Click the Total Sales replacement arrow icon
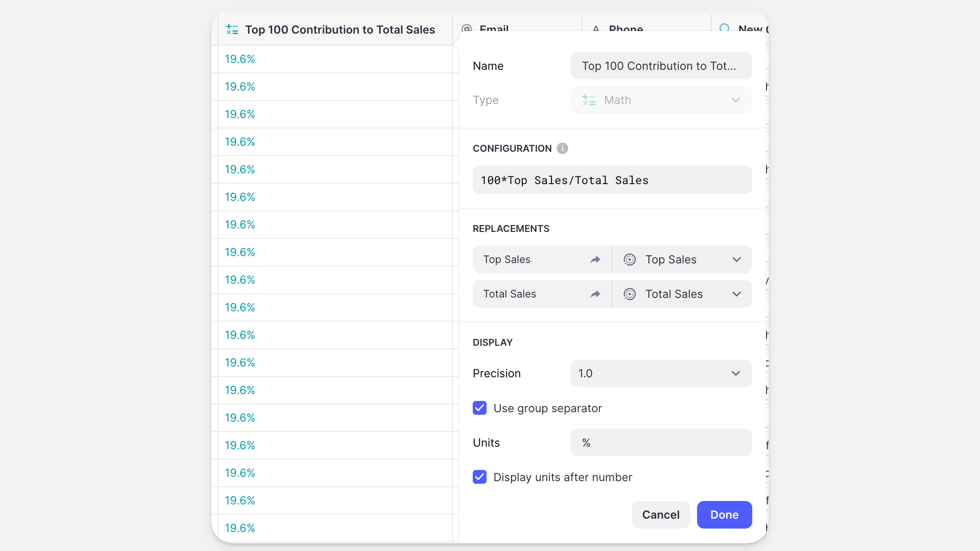This screenshot has height=551, width=980. pos(595,294)
